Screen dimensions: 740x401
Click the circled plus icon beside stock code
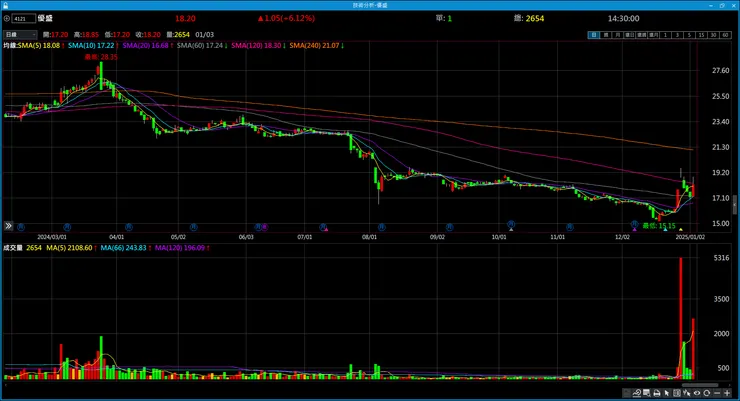click(x=7, y=18)
